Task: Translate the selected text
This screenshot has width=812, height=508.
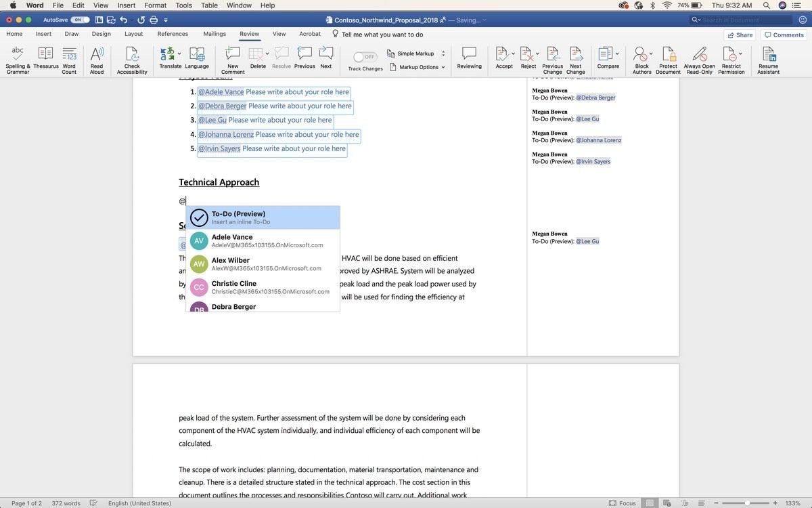Action: [x=171, y=59]
